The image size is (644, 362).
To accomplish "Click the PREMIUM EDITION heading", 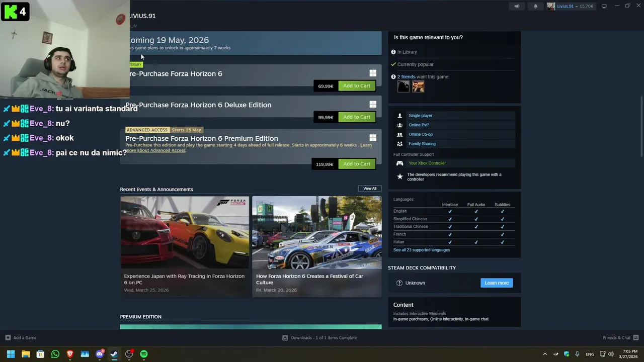I will (141, 317).
